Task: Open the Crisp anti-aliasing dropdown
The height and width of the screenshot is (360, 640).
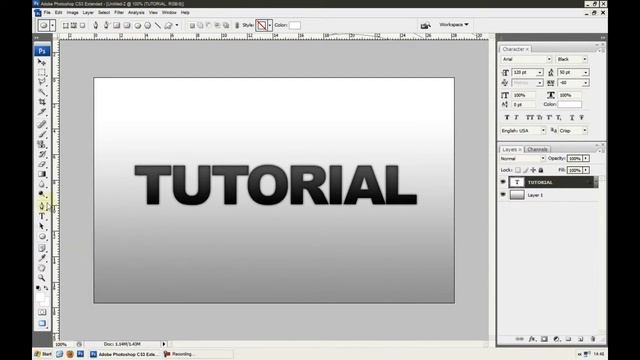Action: tap(584, 131)
